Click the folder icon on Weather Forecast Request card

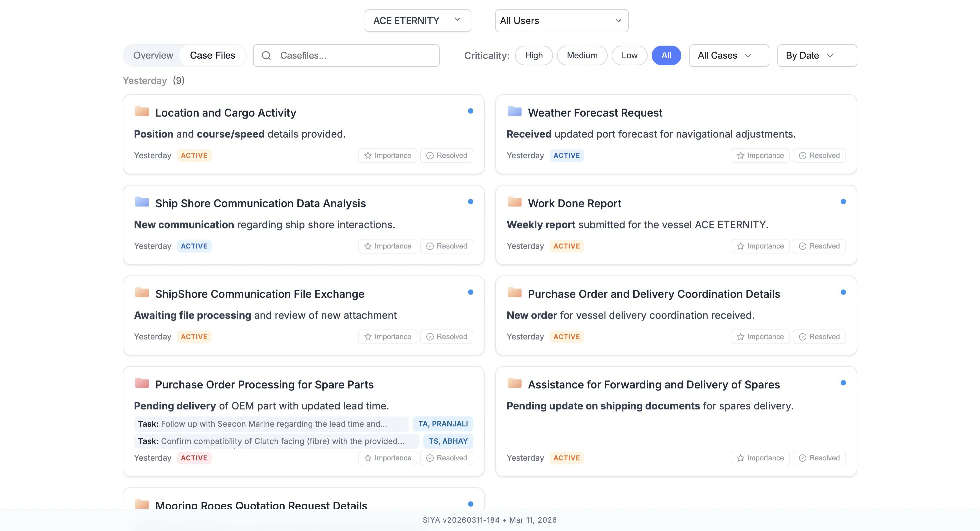coord(514,111)
